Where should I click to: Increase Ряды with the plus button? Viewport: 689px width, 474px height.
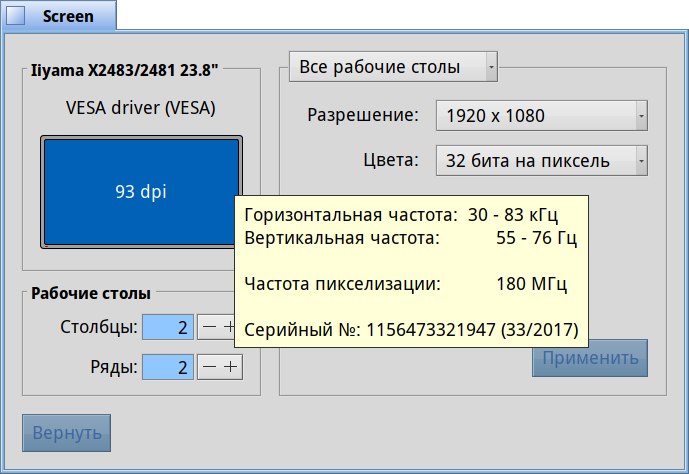tap(231, 367)
